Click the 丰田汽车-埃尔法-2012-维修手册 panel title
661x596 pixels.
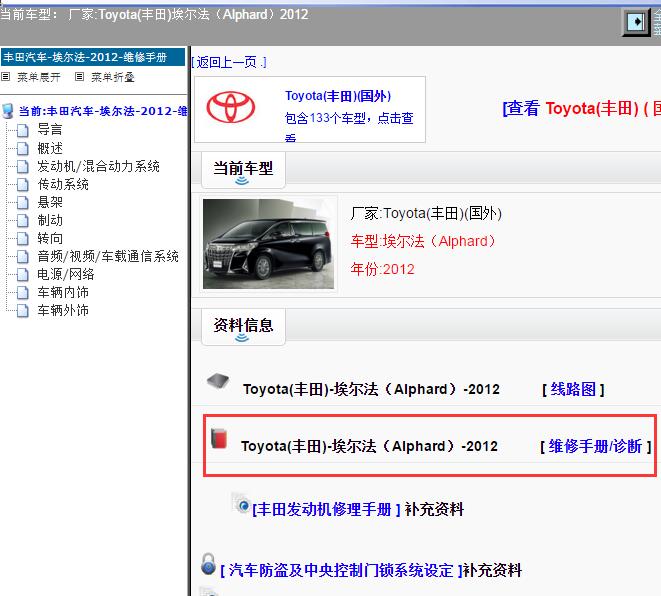click(93, 57)
